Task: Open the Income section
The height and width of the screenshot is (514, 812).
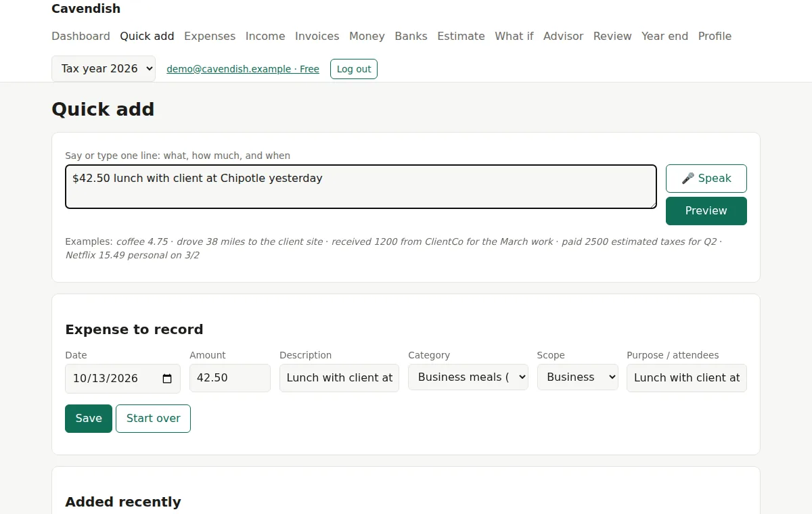Action: [x=265, y=36]
